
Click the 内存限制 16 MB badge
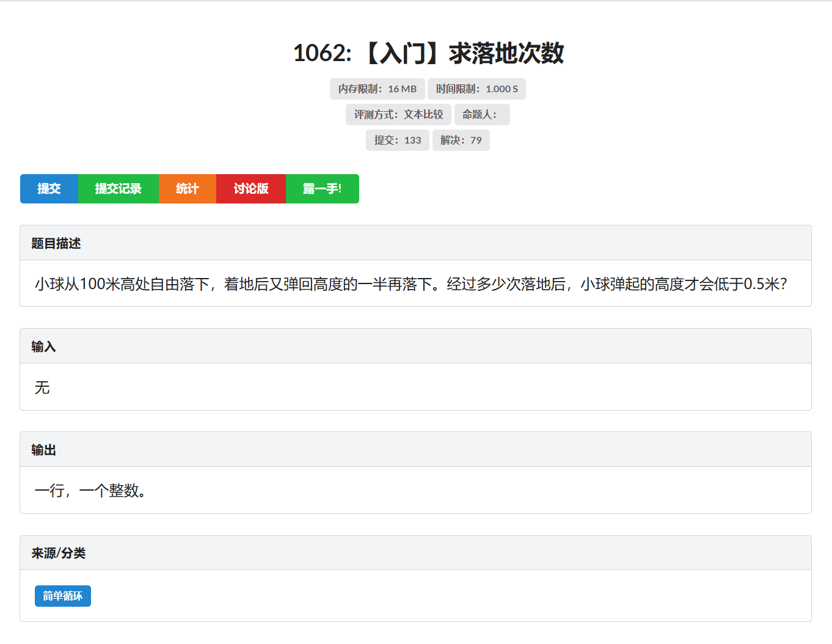377,89
